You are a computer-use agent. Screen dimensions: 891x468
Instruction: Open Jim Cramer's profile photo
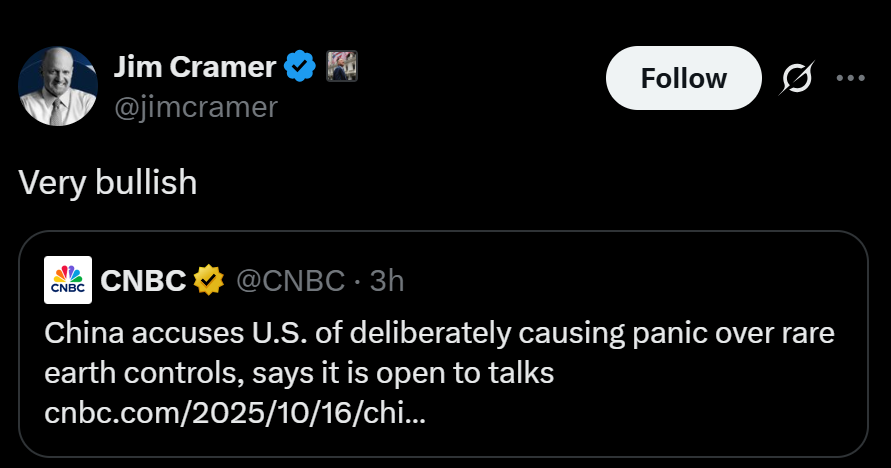click(58, 85)
